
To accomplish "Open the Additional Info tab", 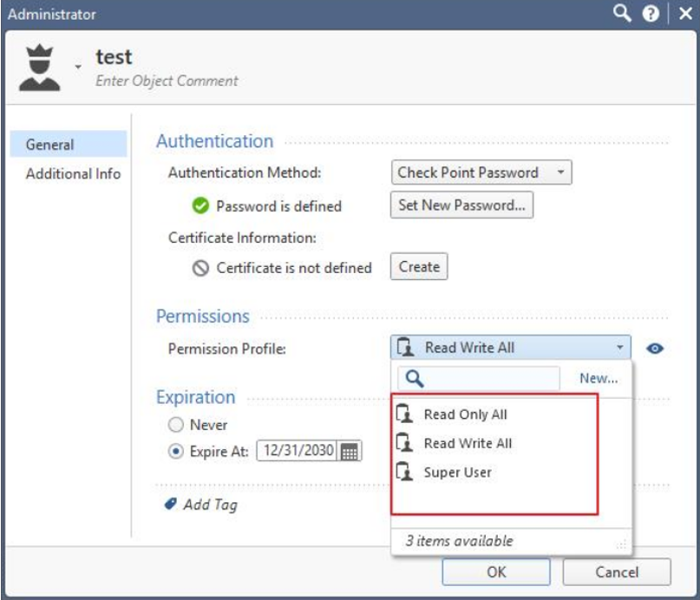I will (73, 173).
